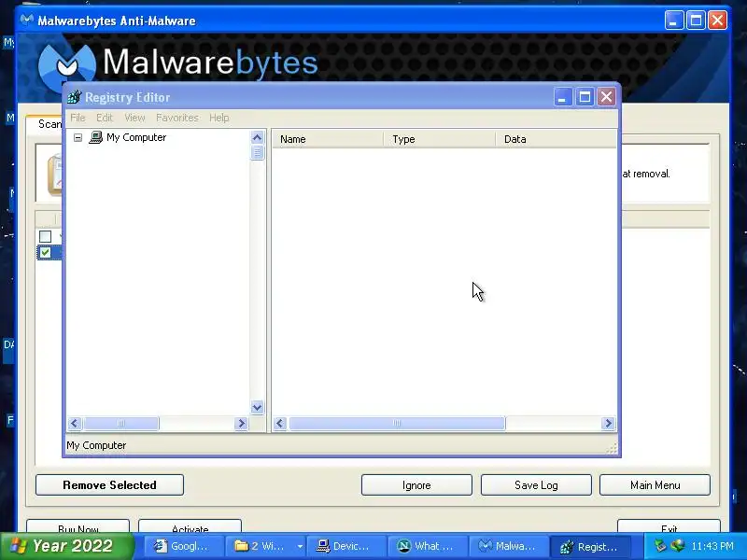Close the Malwarebytes Anti-Malware window
The width and height of the screenshot is (747, 560).
717,21
